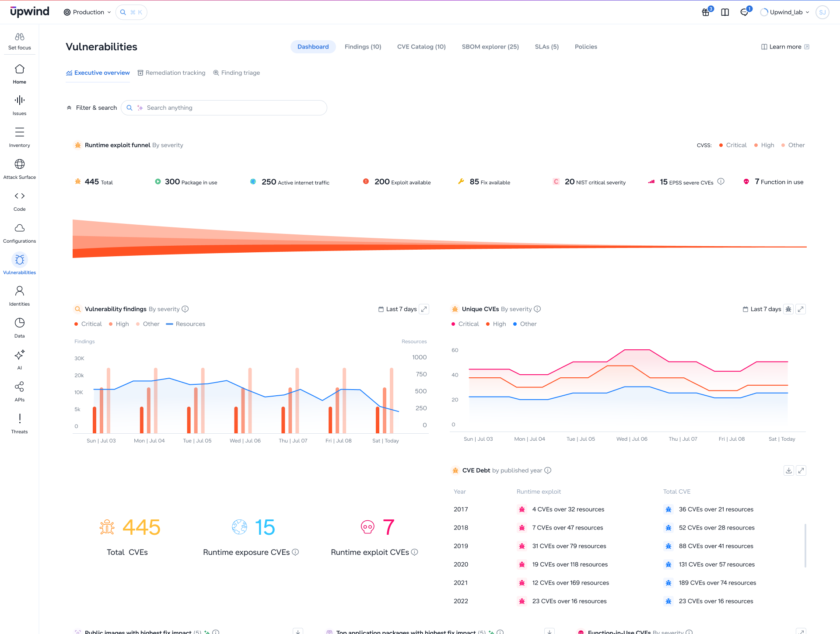Open AI sparkle icon in sidebar
The width and height of the screenshot is (840, 634).
click(x=20, y=355)
